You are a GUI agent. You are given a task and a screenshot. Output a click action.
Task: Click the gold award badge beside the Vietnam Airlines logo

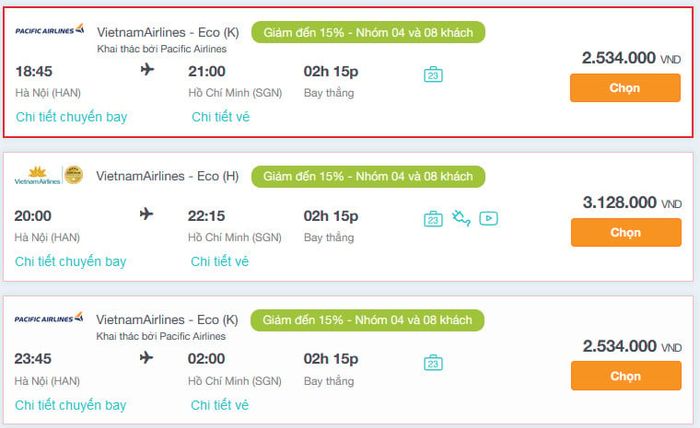pos(74,175)
